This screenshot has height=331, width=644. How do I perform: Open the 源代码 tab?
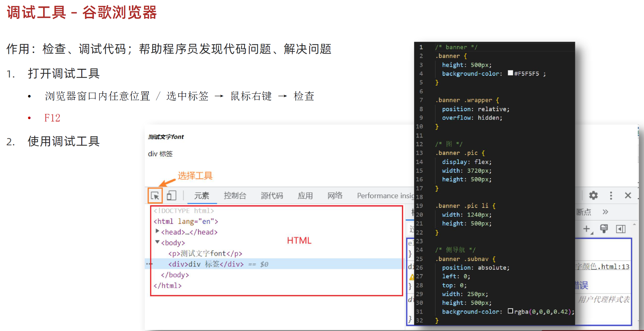(272, 196)
